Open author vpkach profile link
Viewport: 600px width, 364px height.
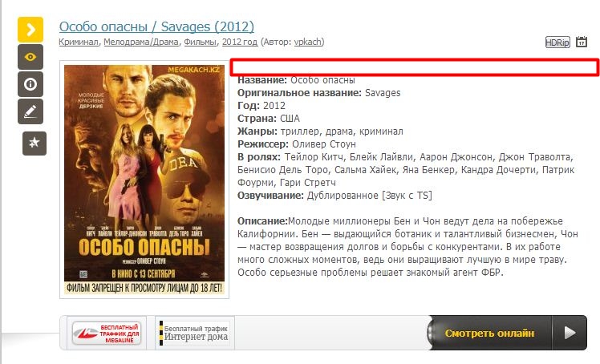click(x=308, y=42)
